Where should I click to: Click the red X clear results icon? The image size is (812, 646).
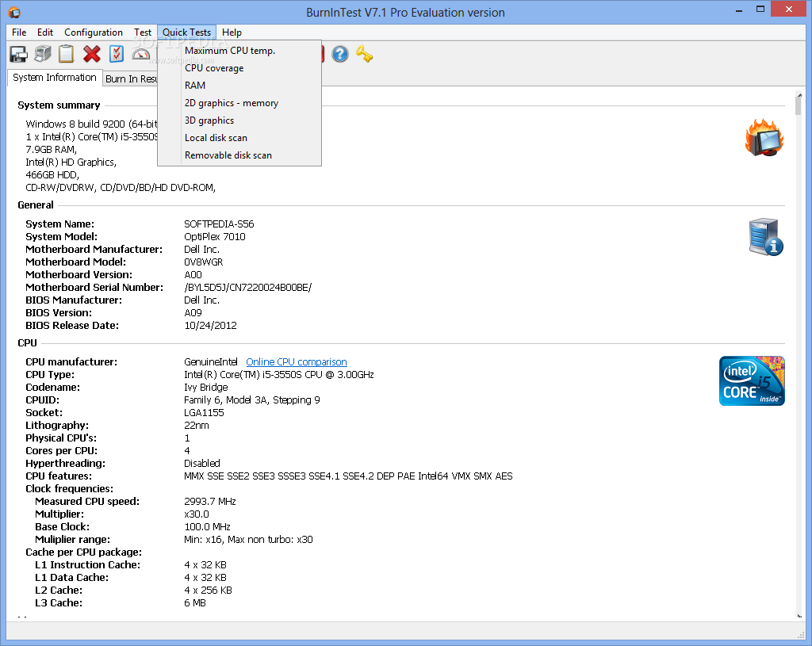click(92, 54)
